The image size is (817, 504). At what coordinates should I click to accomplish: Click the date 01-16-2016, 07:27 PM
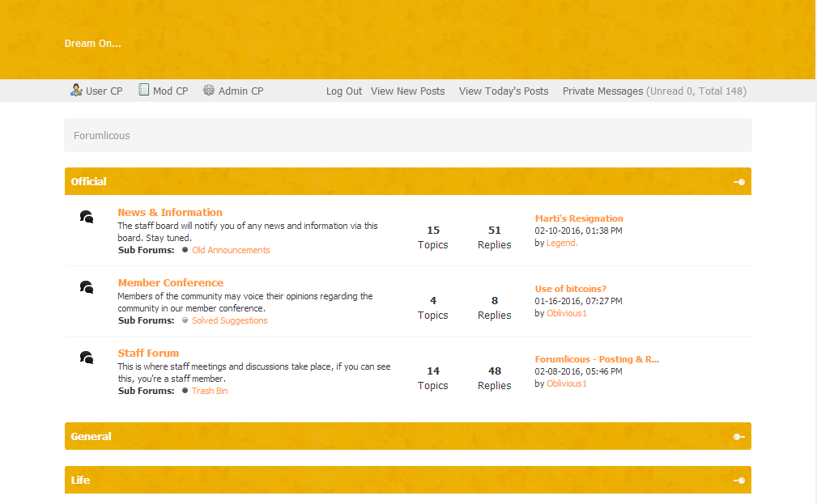coord(578,301)
